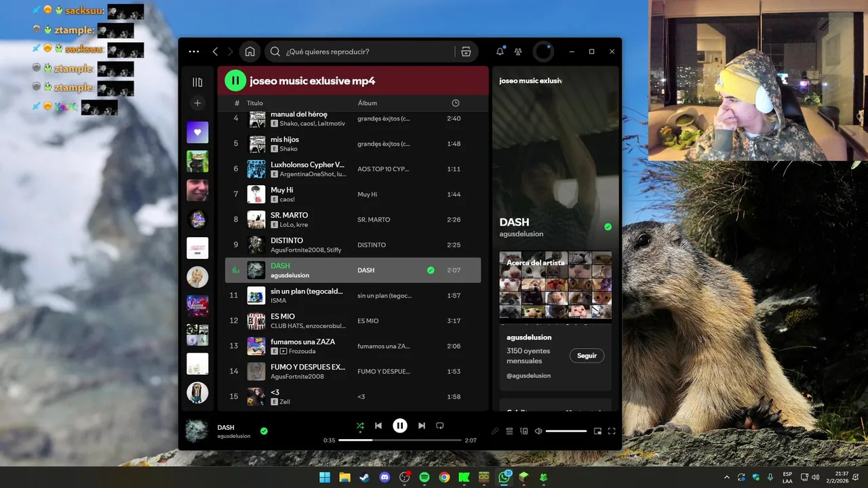
Task: Toggle the saved checkmark in the DASH row
Action: tap(431, 270)
